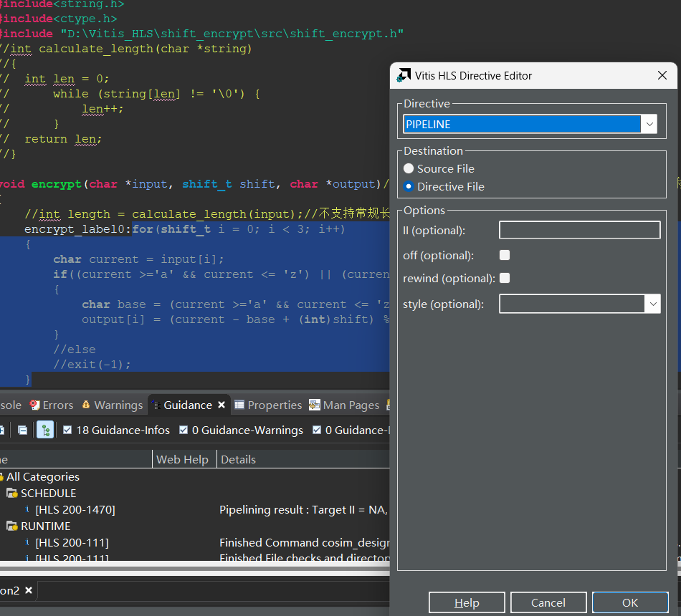The image size is (681, 616).
Task: Close the Guidance tab
Action: coord(222,405)
